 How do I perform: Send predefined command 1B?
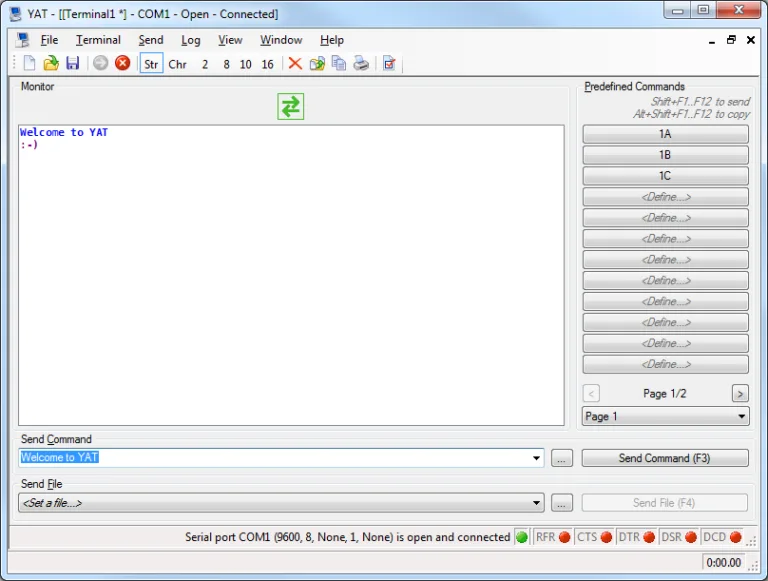coord(665,155)
